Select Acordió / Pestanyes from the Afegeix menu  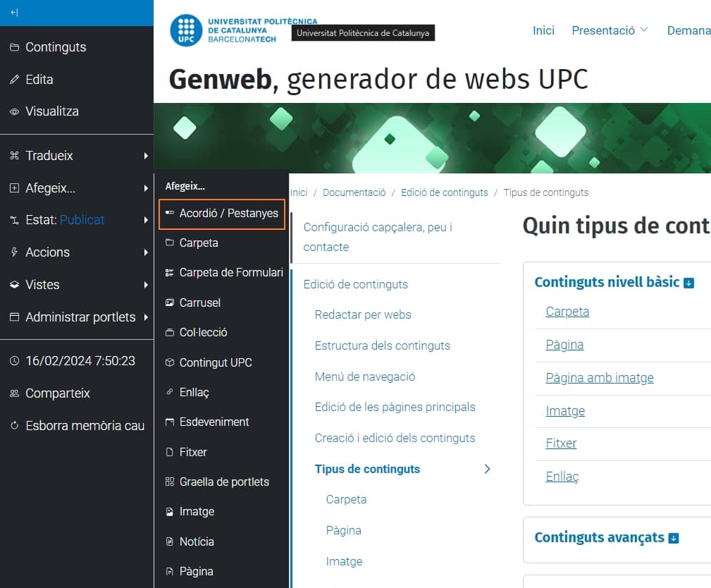click(222, 213)
